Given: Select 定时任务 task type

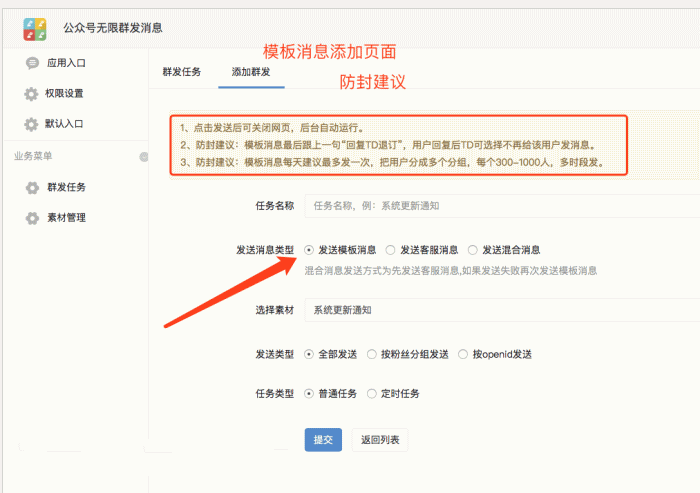Looking at the screenshot, I should 372,393.
